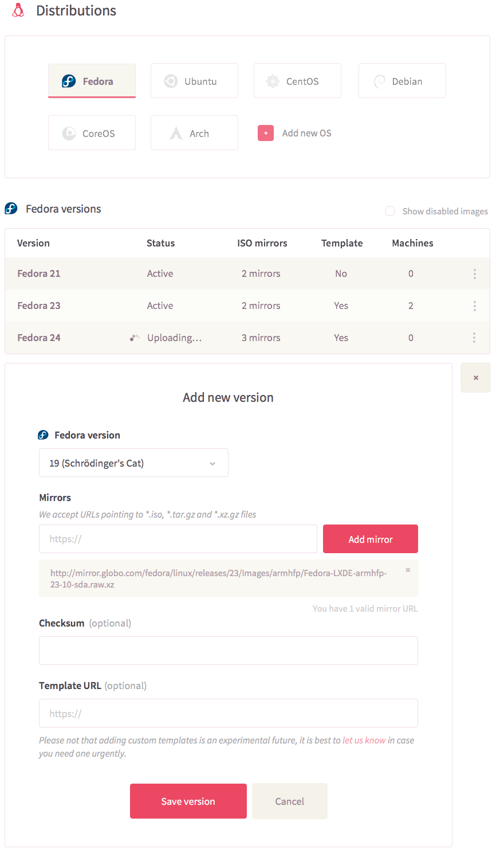Open the options menu for Fedora 23
Viewport: 504px width, 857px height.
click(x=475, y=306)
